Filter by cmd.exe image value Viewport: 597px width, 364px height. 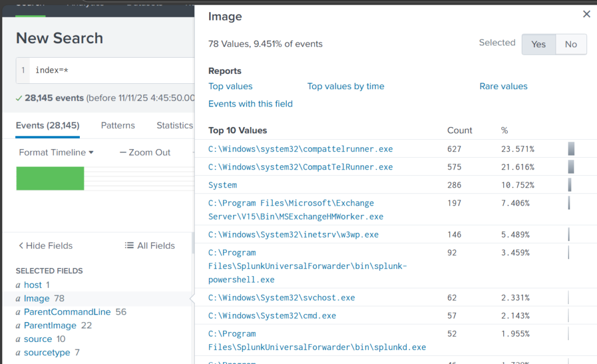[x=272, y=316]
